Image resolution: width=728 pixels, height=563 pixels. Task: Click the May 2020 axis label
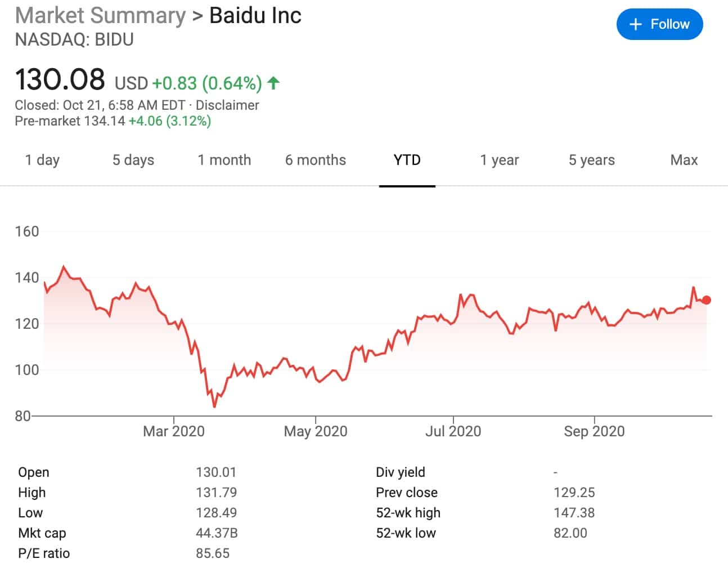click(x=316, y=431)
